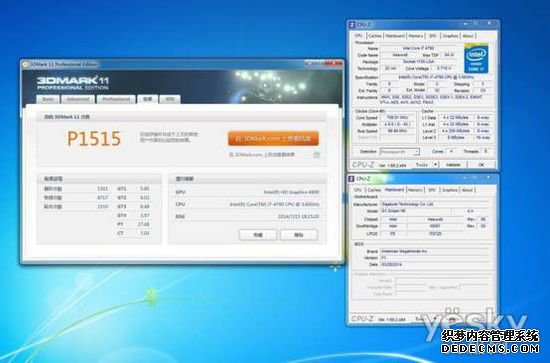Click the processor Name field showing Core i7 4790
The height and width of the screenshot is (363, 550).
418,48
